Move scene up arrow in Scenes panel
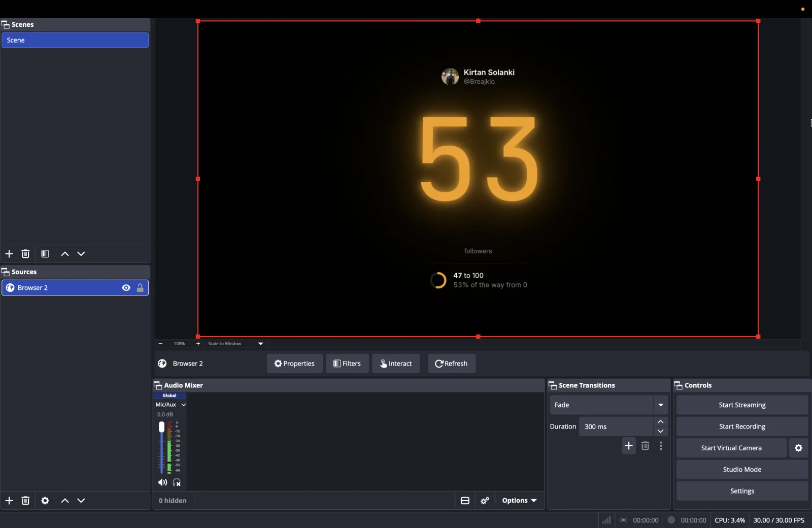Image resolution: width=812 pixels, height=528 pixels. coord(65,254)
